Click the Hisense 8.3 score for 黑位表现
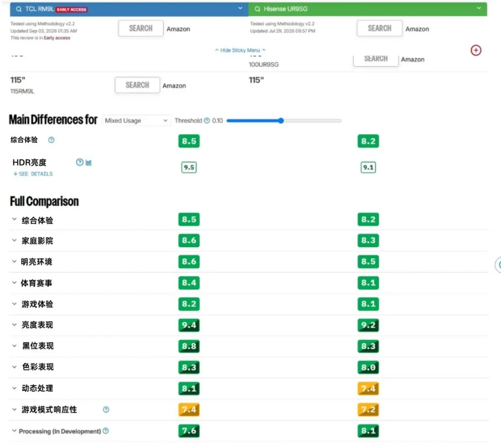The image size is (501, 448). pos(368,346)
